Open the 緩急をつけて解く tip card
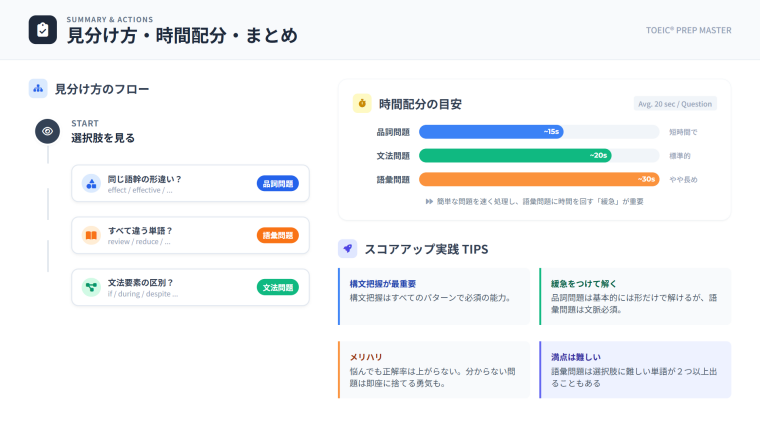The width and height of the screenshot is (760, 428). 634,296
